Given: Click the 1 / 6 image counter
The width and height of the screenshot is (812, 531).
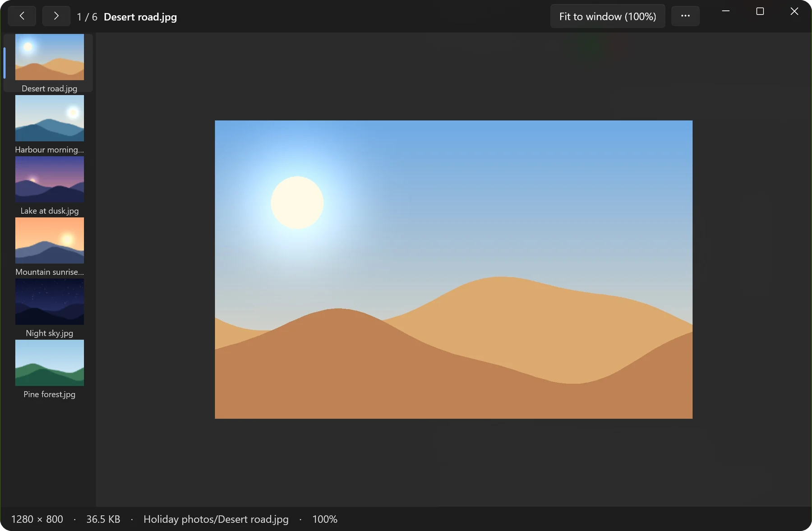Looking at the screenshot, I should tap(87, 17).
